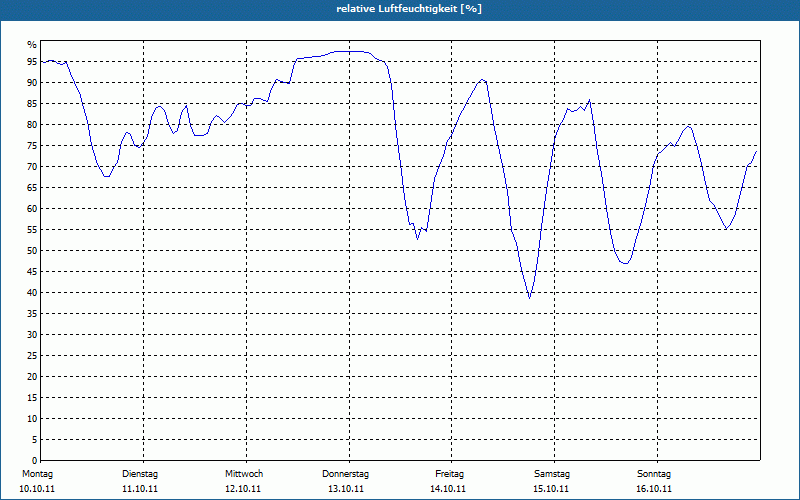
Task: Click the "Montag" day label
Action: [37, 474]
